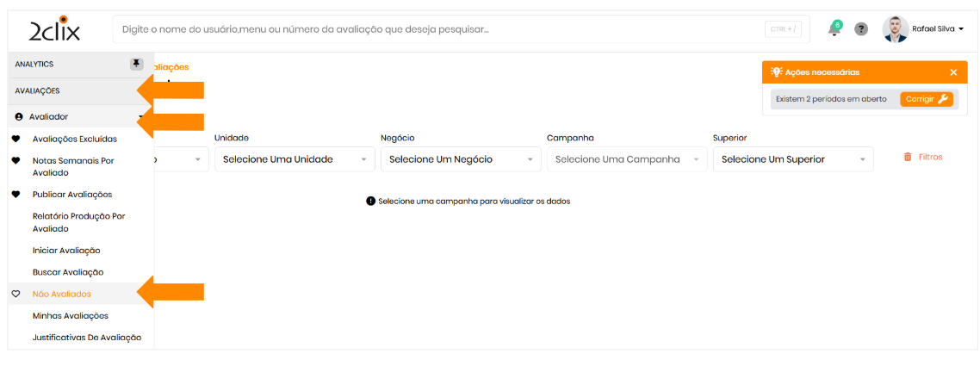Select Minhas Avaliações in the sidebar
The image size is (980, 366).
point(70,315)
